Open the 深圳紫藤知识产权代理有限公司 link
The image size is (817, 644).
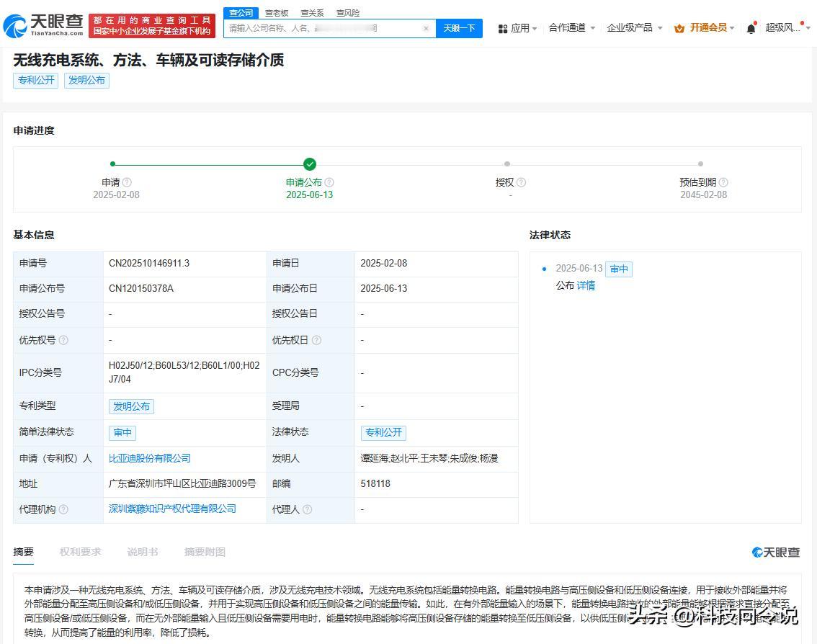tap(172, 509)
